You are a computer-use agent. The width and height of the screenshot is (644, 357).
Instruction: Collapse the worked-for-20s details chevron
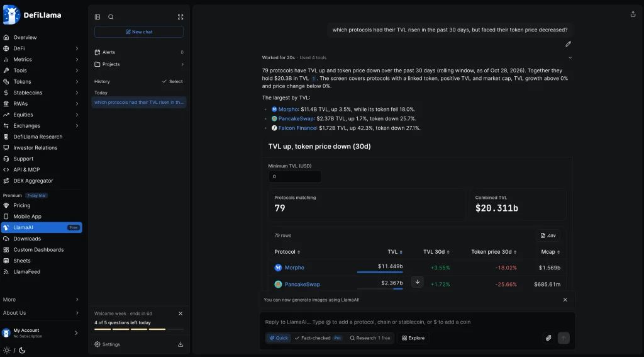point(570,57)
